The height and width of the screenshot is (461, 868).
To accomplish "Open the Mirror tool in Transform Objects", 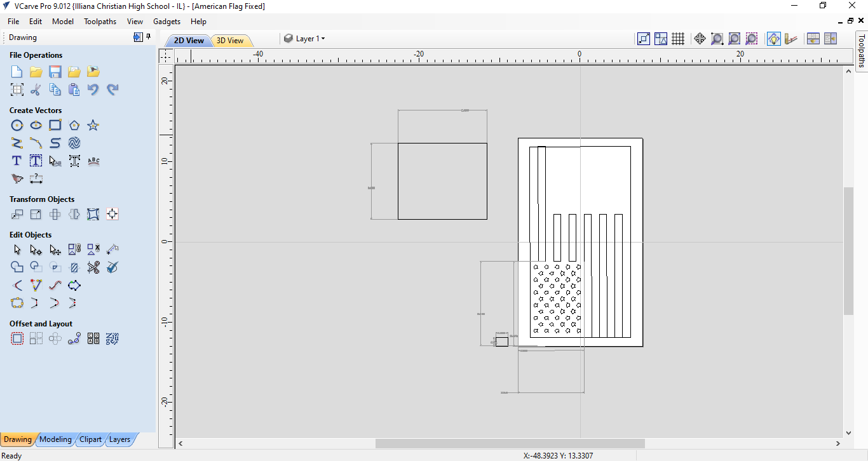I will [x=74, y=214].
